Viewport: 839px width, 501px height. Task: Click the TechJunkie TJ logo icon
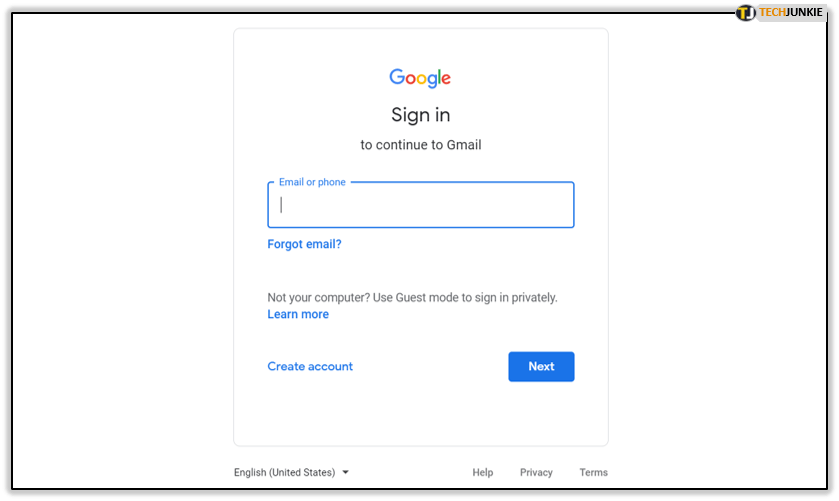click(x=745, y=12)
